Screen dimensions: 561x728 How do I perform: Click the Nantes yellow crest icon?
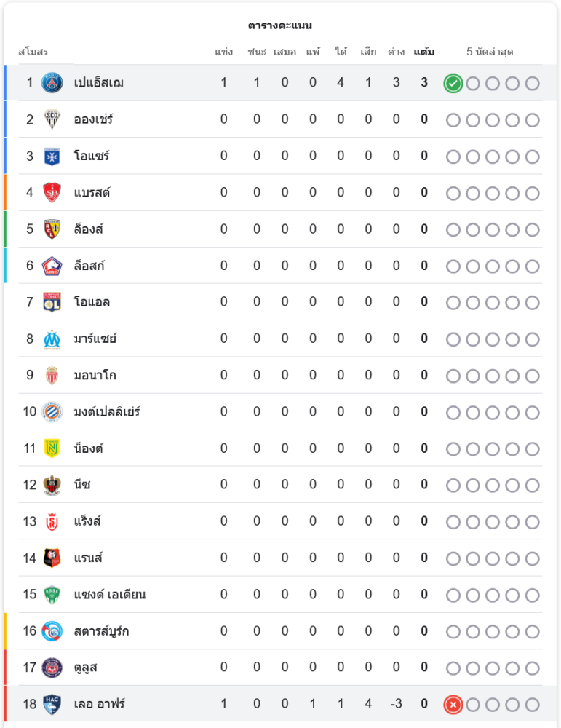[52, 448]
